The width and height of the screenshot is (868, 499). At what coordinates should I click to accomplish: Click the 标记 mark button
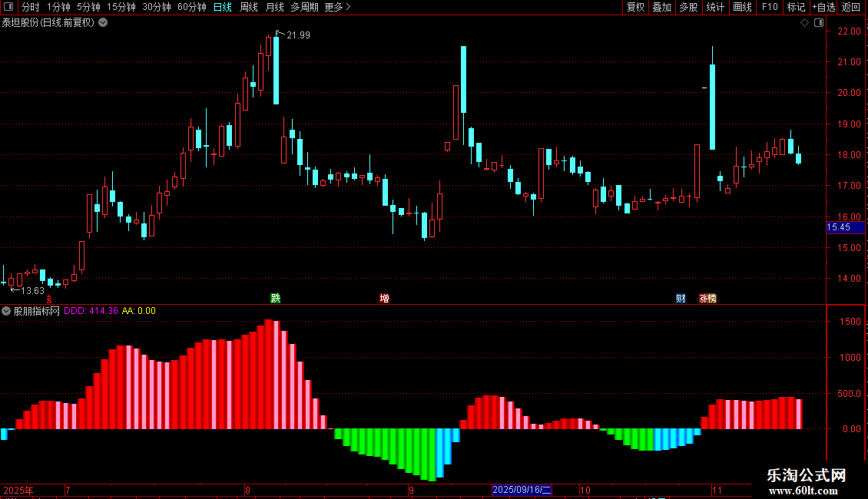coord(796,7)
